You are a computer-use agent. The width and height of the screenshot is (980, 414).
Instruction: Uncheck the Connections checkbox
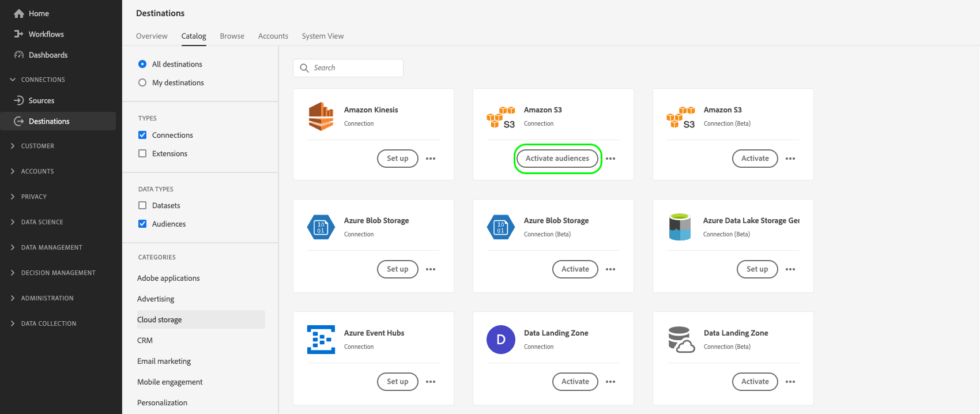click(142, 135)
